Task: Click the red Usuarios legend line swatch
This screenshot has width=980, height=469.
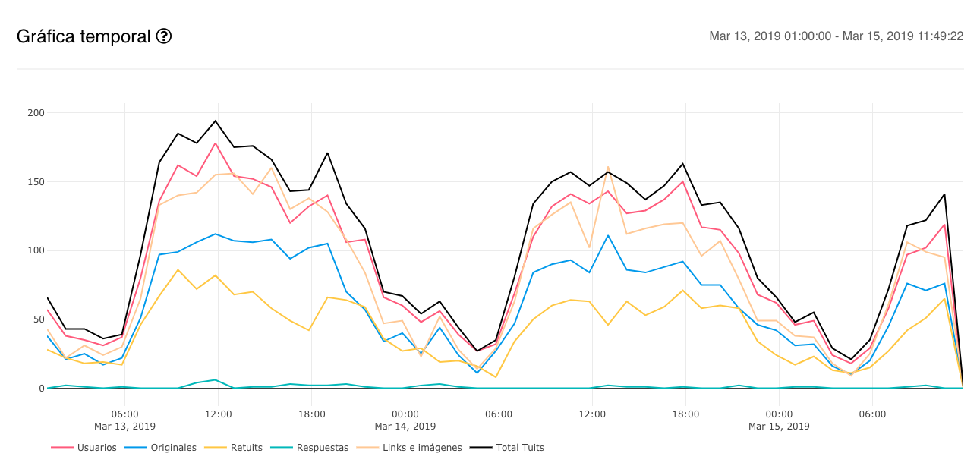Action: [x=62, y=448]
